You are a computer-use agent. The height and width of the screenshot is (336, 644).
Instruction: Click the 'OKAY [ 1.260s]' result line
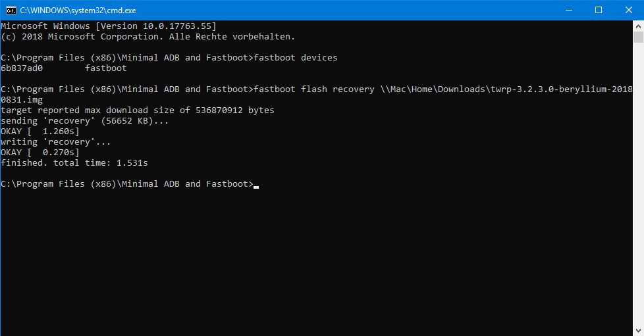[40, 132]
